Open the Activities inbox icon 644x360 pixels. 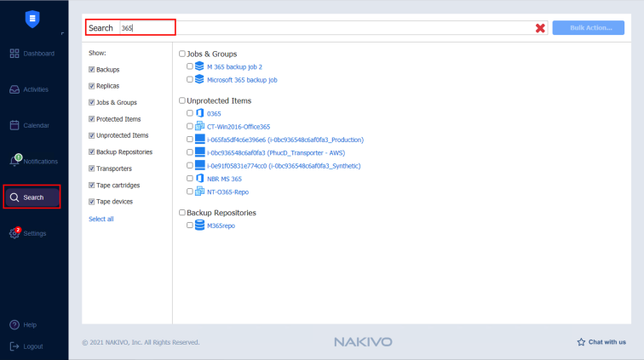pos(14,89)
